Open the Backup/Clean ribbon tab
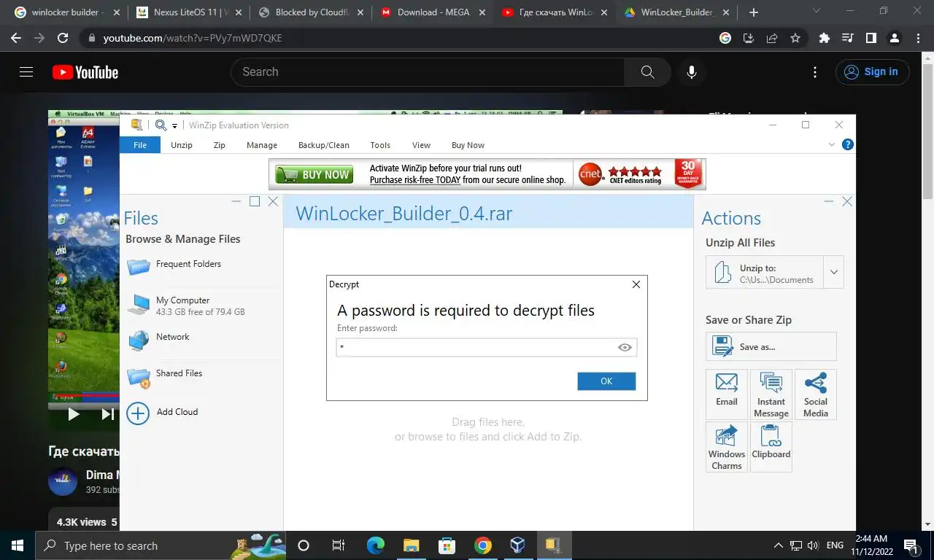Screen dimensions: 934x560 click(324, 145)
